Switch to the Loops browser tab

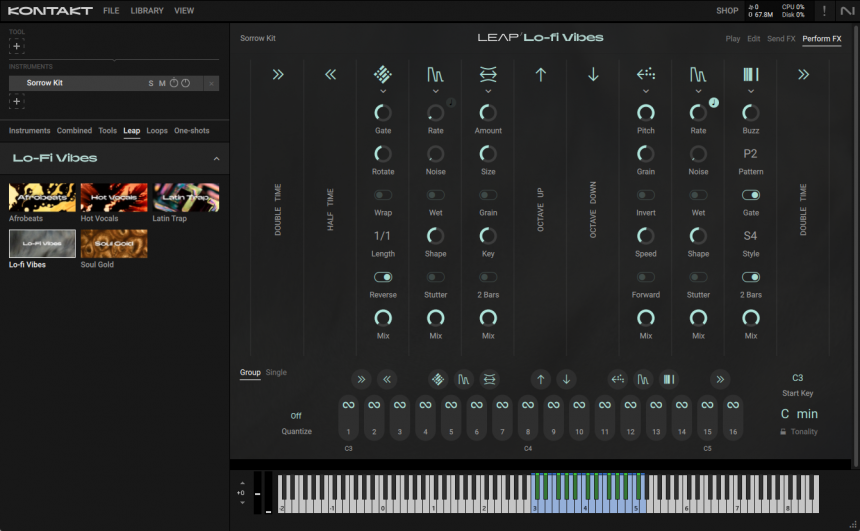157,131
